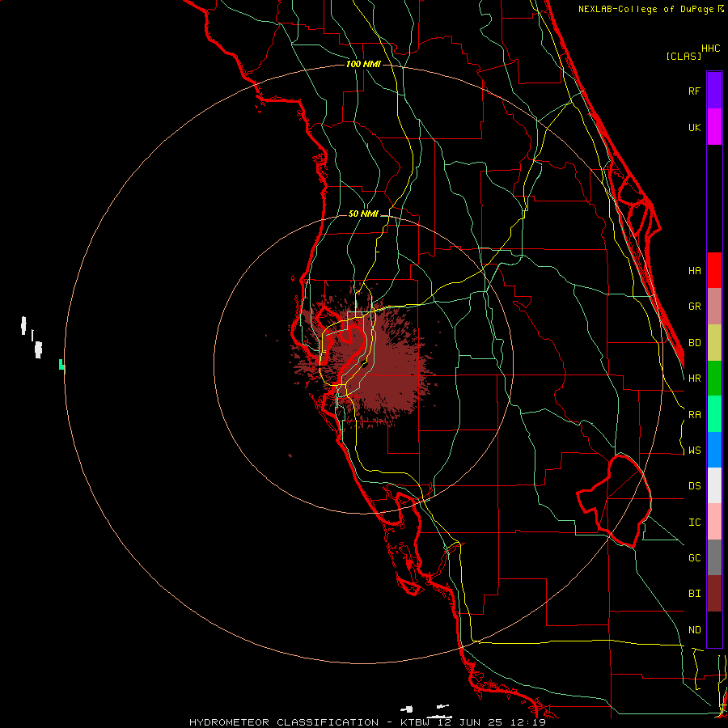
Task: Click the DS legend label
Action: [x=694, y=485]
